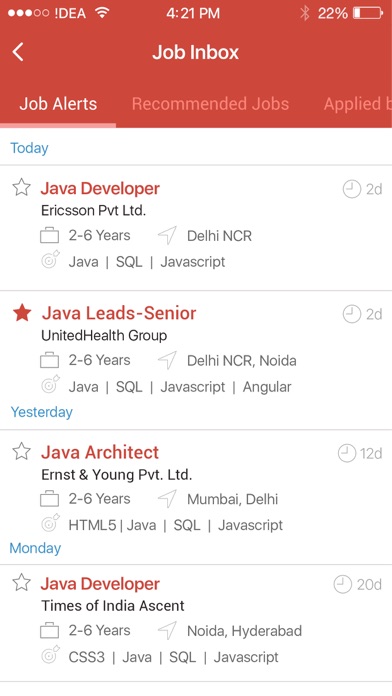Screen dimensions: 392x696
Task: Click clock icon on Ericsson job
Action: click(352, 190)
